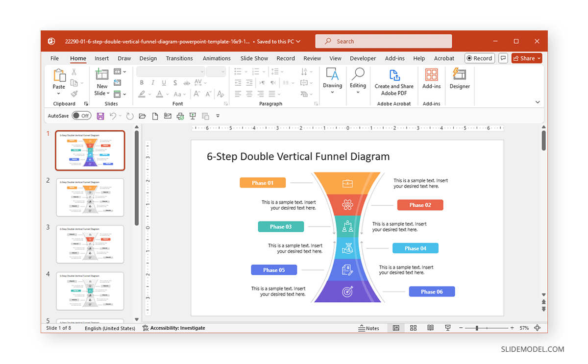Switch to Reading View book icon
Screen dimensions: 588x364
430,328
